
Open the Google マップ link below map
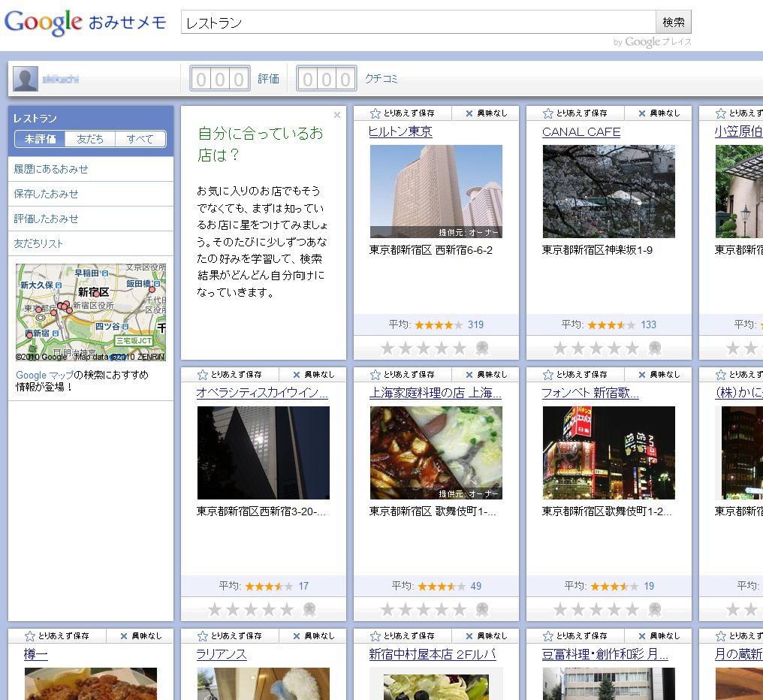(44, 375)
